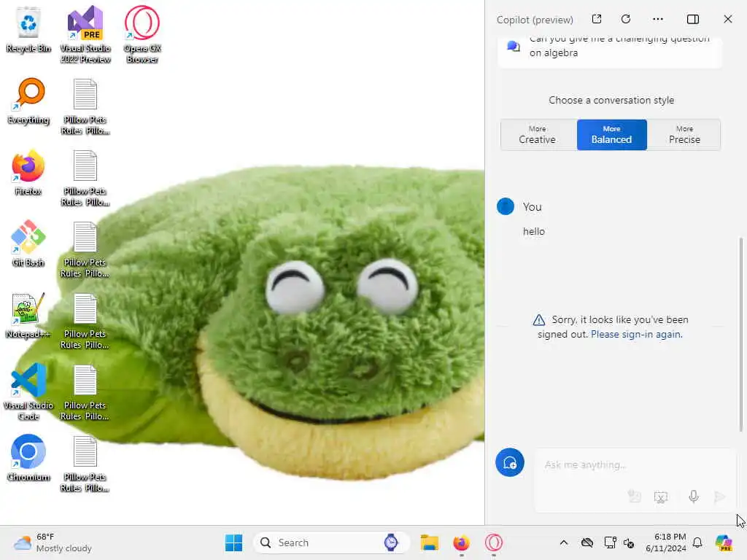Toggle Copilot from the taskbar icon

coord(723,542)
